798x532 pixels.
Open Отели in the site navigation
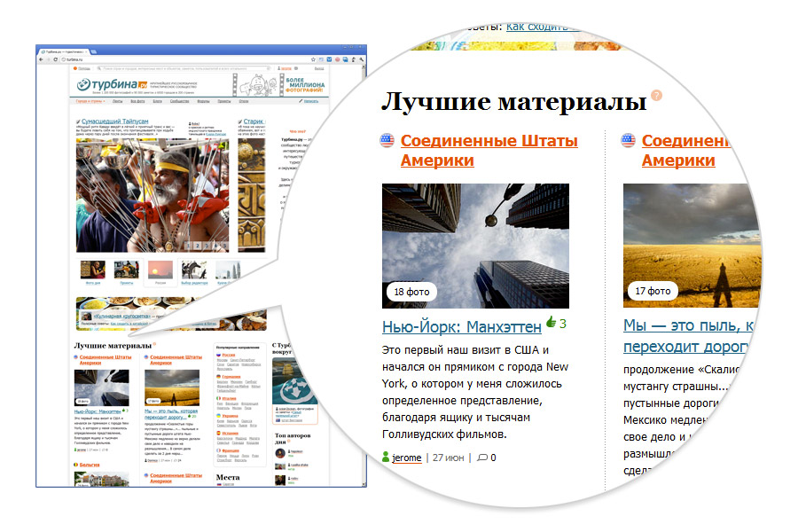click(x=244, y=101)
